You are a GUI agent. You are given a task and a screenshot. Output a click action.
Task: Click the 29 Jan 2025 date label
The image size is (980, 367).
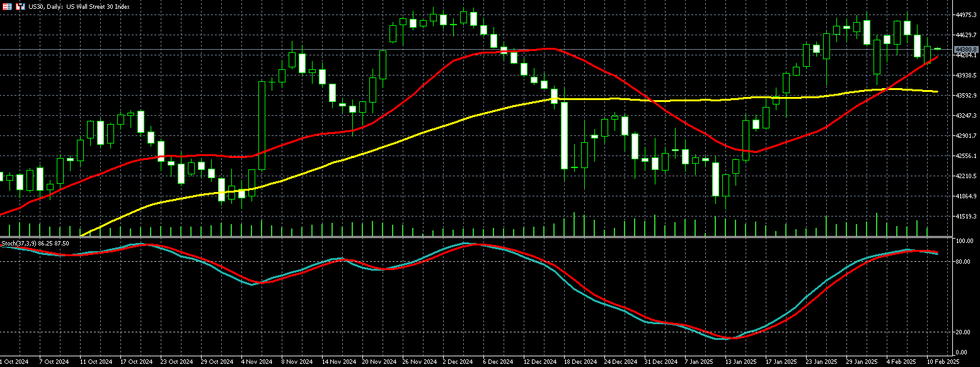pos(861,362)
